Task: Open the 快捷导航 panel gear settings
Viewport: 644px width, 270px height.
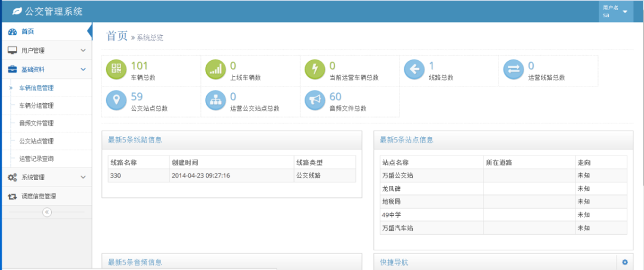Action: 625,262
